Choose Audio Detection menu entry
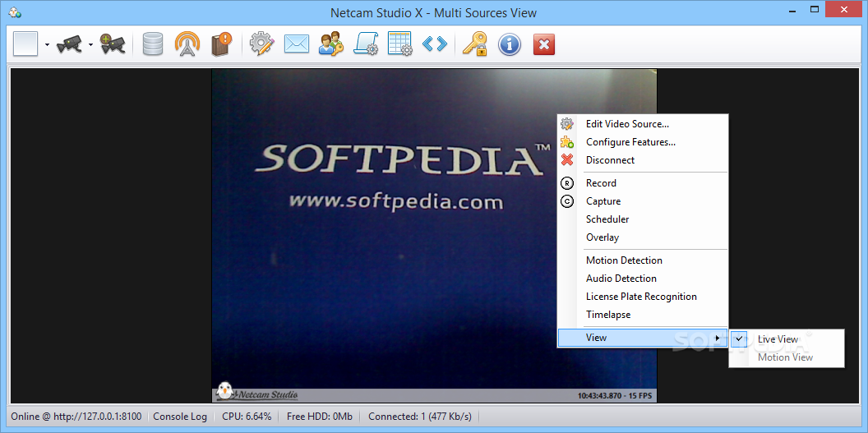Image resolution: width=868 pixels, height=433 pixels. pyautogui.click(x=643, y=279)
